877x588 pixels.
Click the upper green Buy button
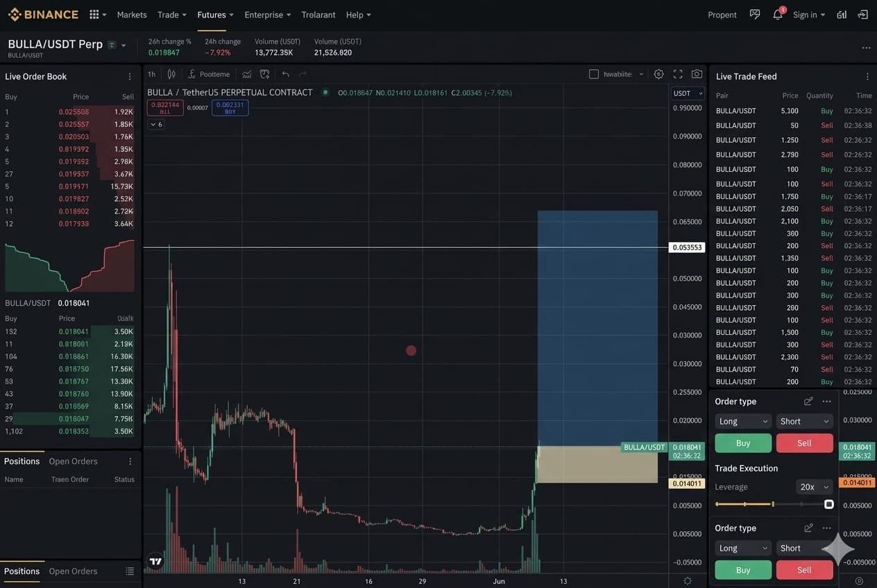[x=743, y=443]
